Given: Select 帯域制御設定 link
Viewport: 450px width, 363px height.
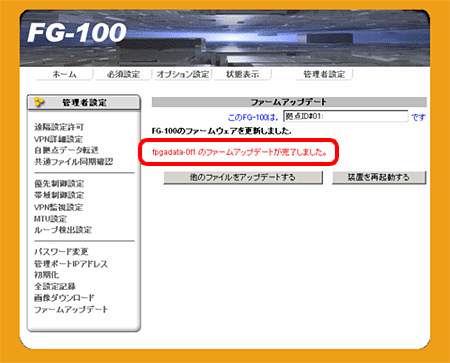Looking at the screenshot, I should coord(59,195).
